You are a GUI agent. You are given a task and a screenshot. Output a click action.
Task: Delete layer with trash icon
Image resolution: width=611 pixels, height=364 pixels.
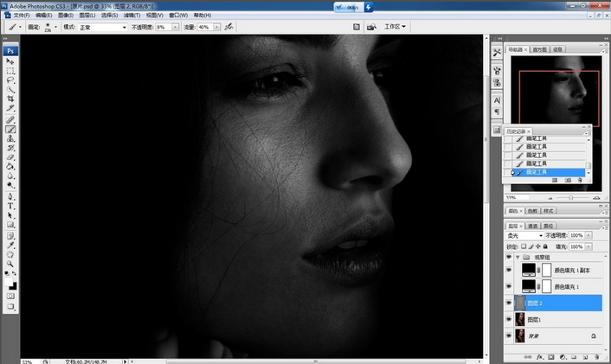pos(596,357)
